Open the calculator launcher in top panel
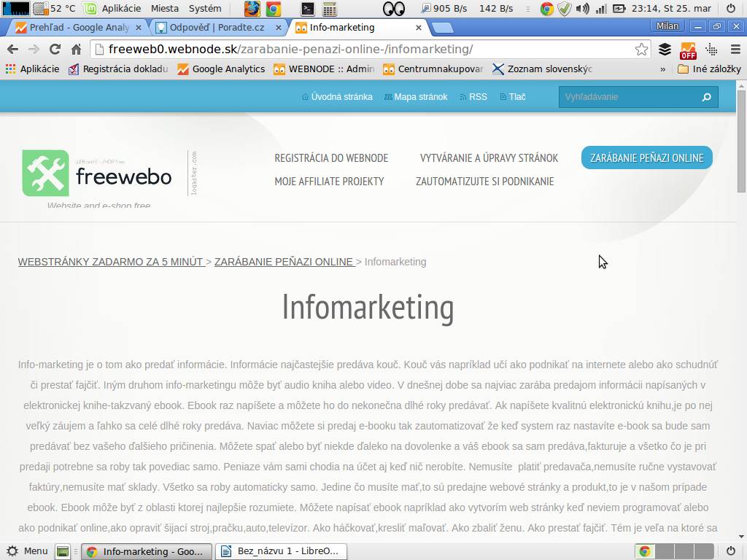Screen dimensions: 747x560 click(330, 9)
